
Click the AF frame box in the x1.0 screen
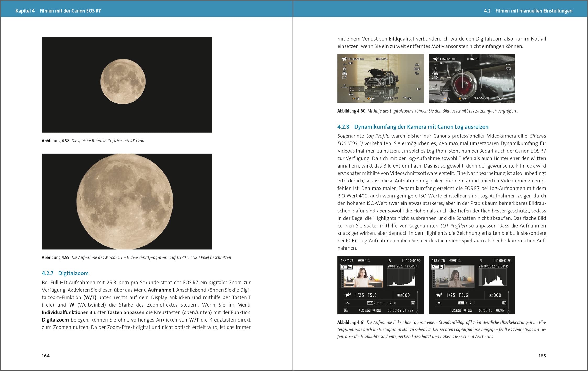[381, 79]
